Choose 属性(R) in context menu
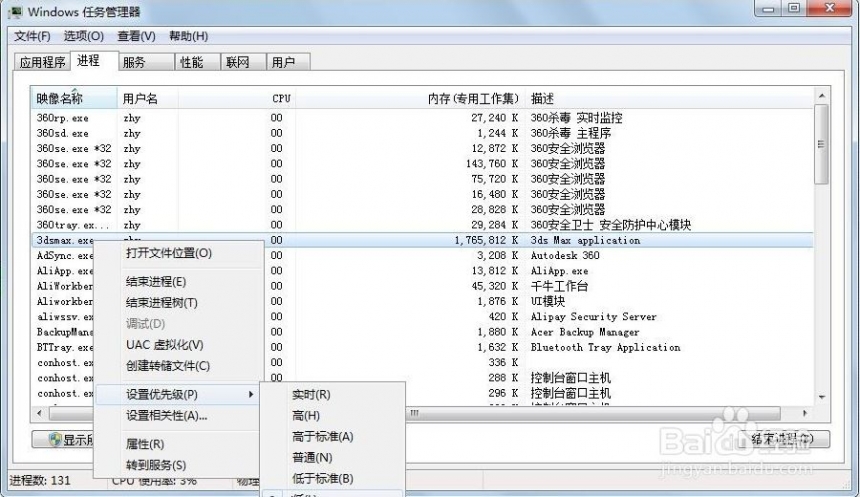860x497 pixels. (145, 444)
